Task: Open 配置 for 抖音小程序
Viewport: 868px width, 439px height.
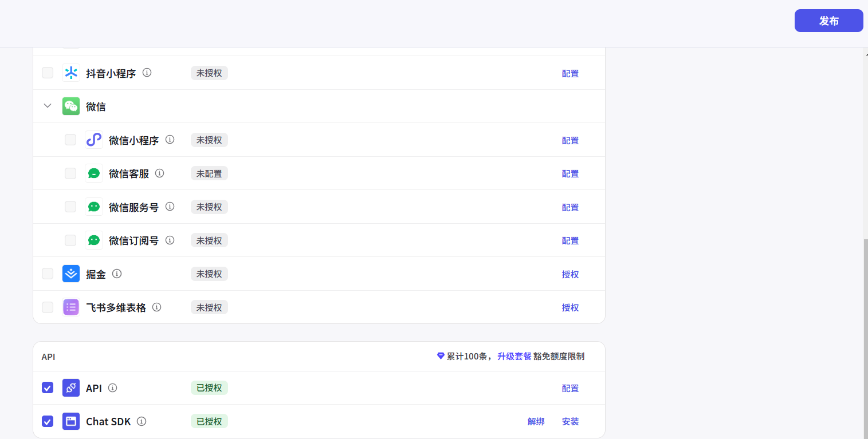Action: click(570, 73)
